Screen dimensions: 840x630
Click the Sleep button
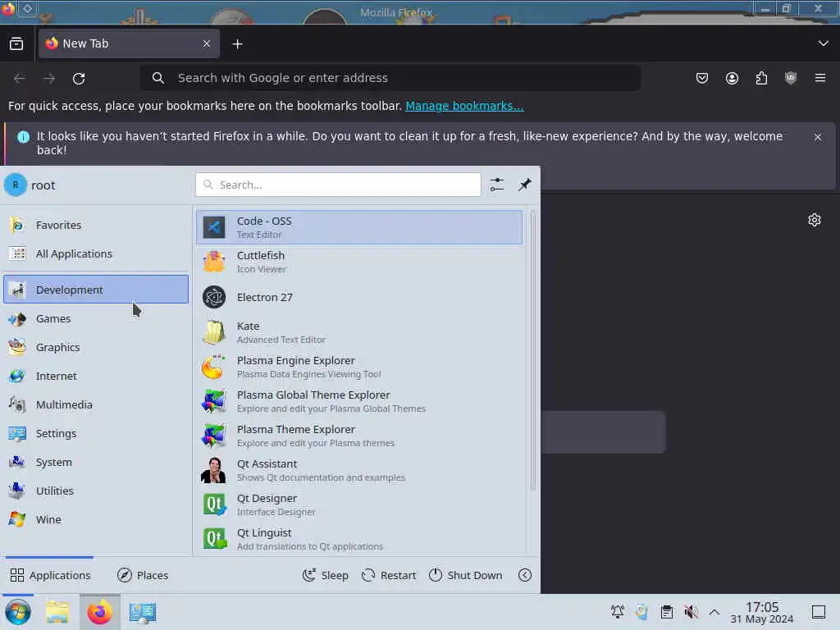tap(325, 575)
